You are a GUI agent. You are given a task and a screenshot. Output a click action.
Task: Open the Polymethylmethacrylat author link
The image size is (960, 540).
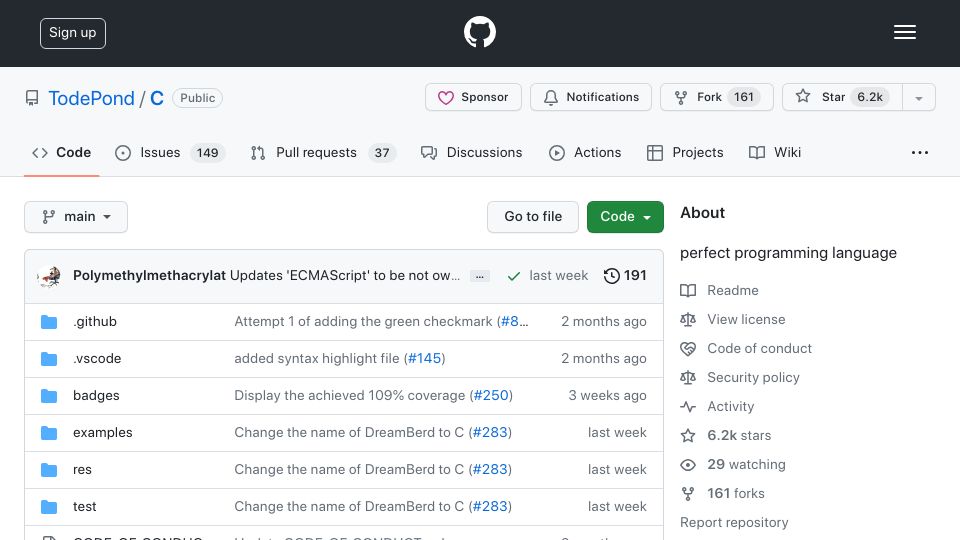[149, 276]
